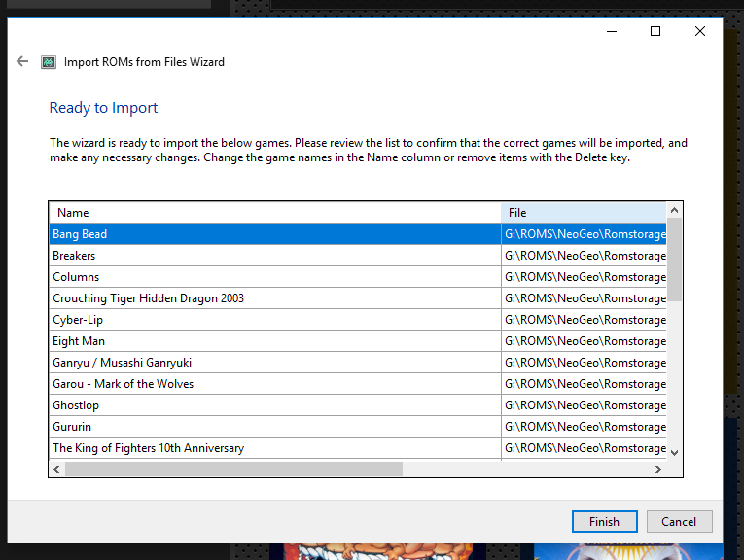Screen dimensions: 744x560
Task: Click the Import ROMs wizard app icon
Action: coord(49,62)
